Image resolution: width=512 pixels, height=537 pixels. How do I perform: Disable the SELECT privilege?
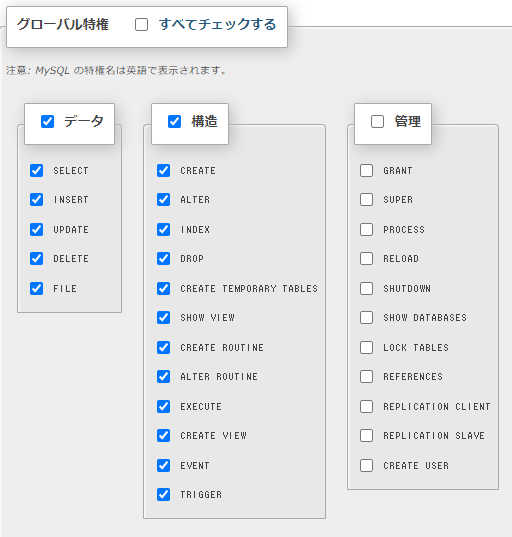(x=36, y=170)
